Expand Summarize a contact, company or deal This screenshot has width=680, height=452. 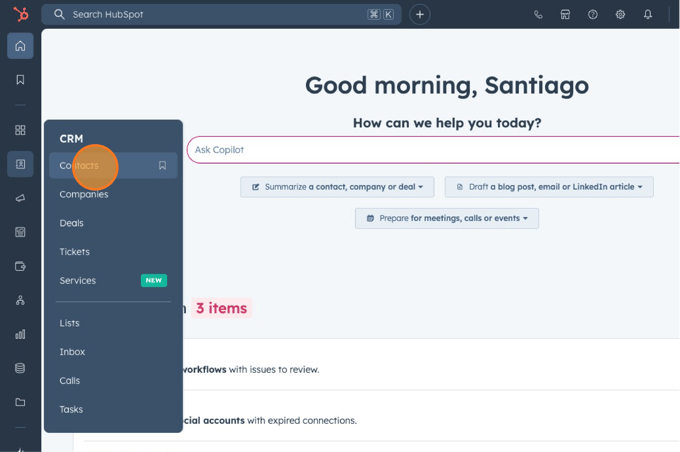(x=337, y=187)
